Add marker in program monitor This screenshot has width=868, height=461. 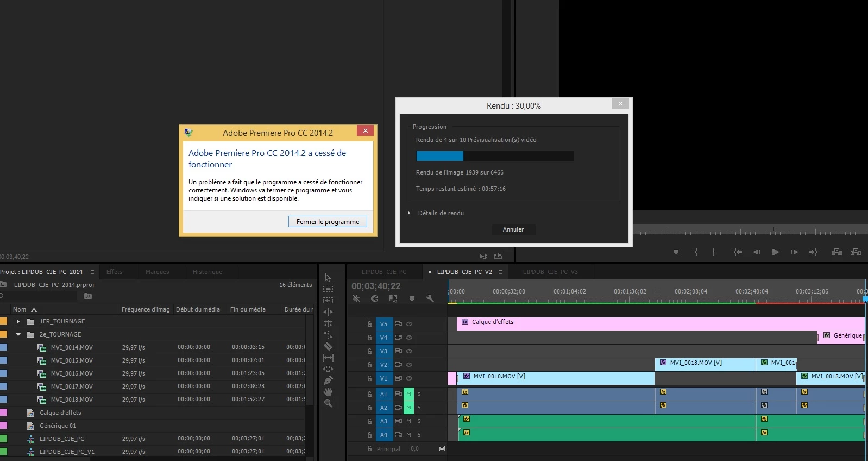pos(676,252)
